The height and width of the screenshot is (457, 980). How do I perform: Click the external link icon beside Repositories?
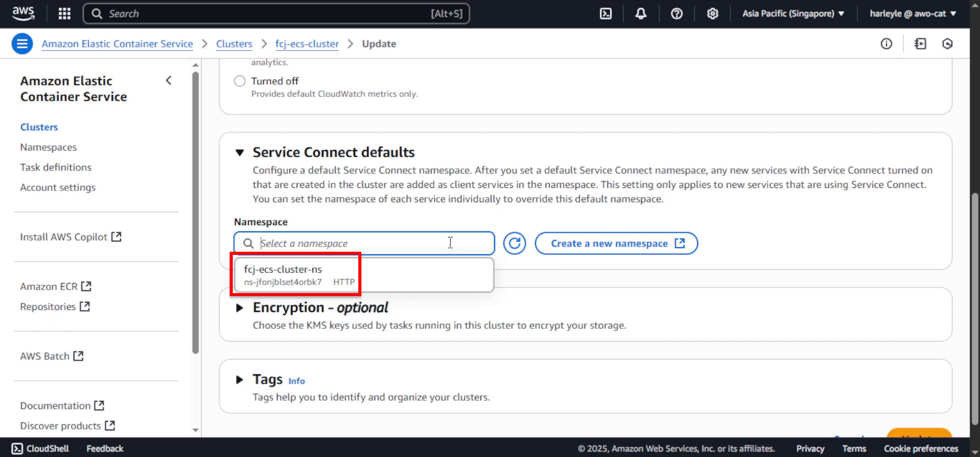pos(85,306)
